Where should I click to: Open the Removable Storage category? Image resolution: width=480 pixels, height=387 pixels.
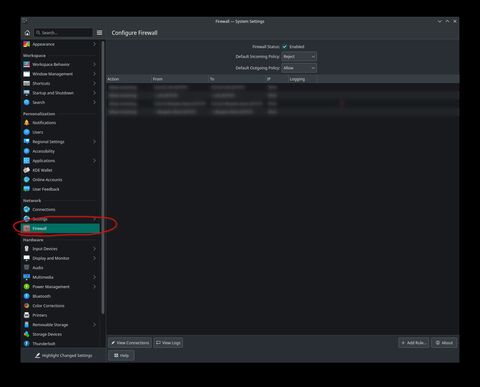[x=60, y=325]
